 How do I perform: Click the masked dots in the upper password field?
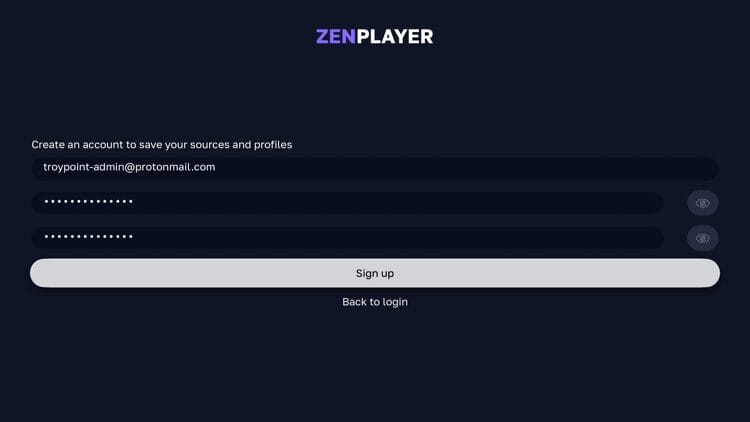tap(89, 202)
